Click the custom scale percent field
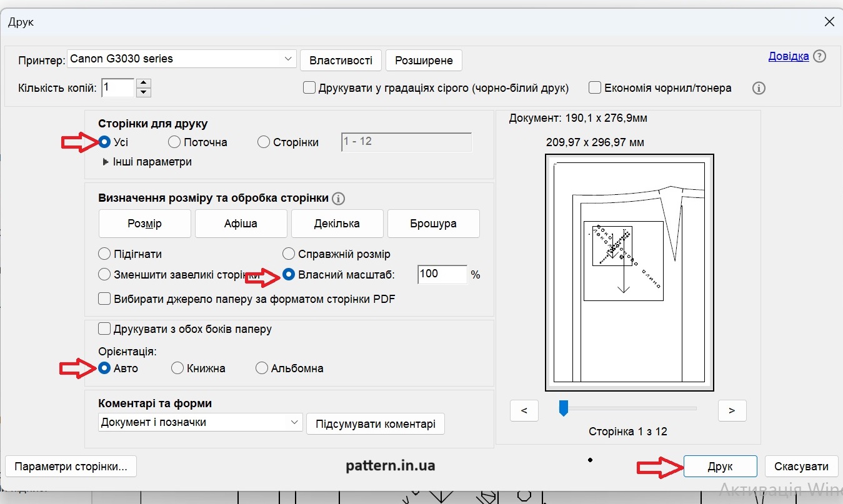 (x=442, y=274)
